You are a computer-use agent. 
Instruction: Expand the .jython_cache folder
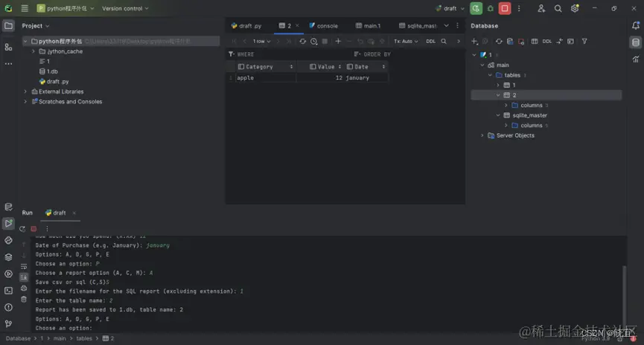(34, 51)
